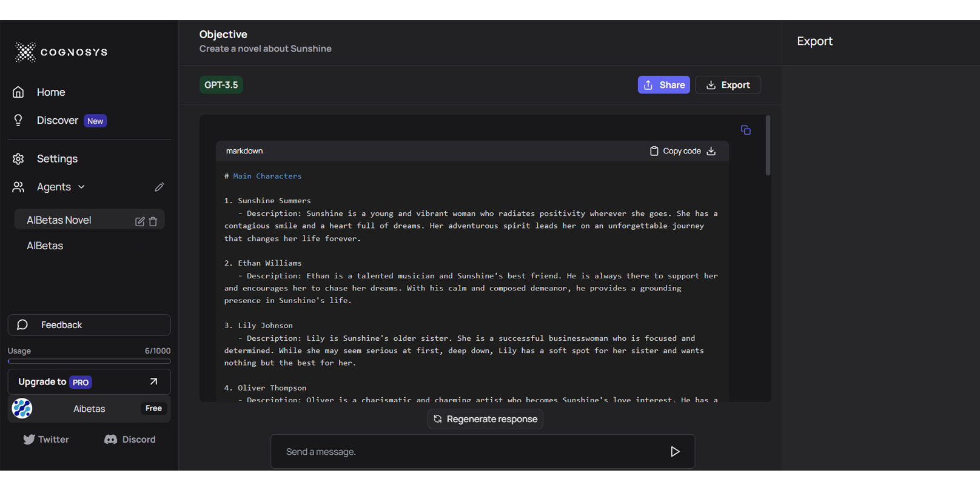
Task: Click the Aibetas avatar image
Action: (x=22, y=409)
